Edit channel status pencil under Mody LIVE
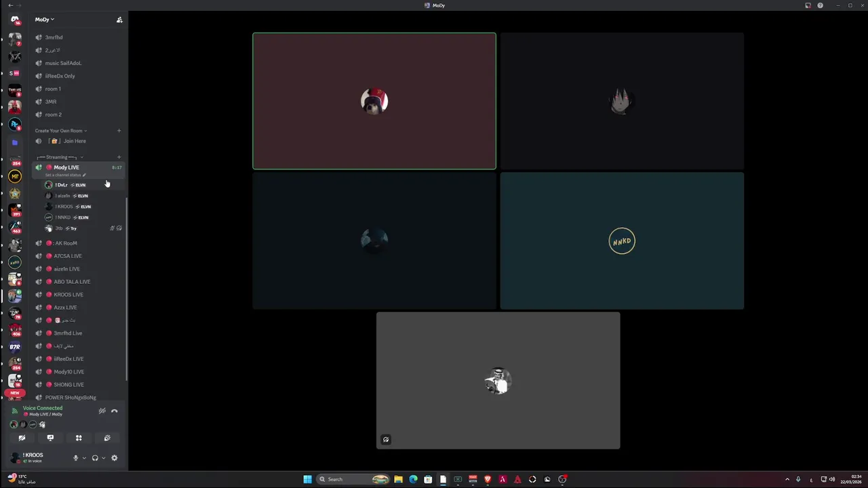The height and width of the screenshot is (488, 868). point(84,175)
